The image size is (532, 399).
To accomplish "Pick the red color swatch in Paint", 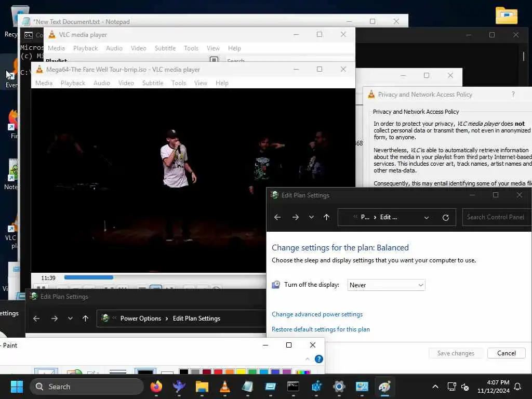I will click(218, 371).
